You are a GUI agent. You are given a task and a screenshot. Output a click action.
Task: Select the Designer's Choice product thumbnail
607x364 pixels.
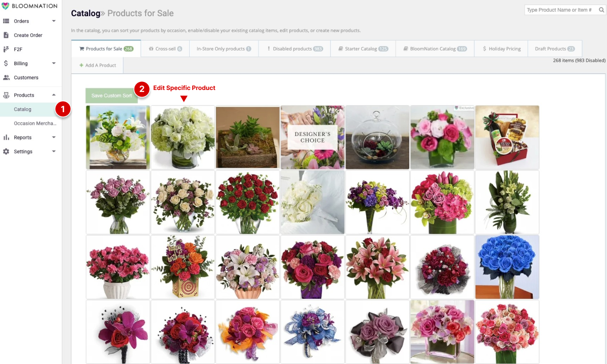point(313,137)
